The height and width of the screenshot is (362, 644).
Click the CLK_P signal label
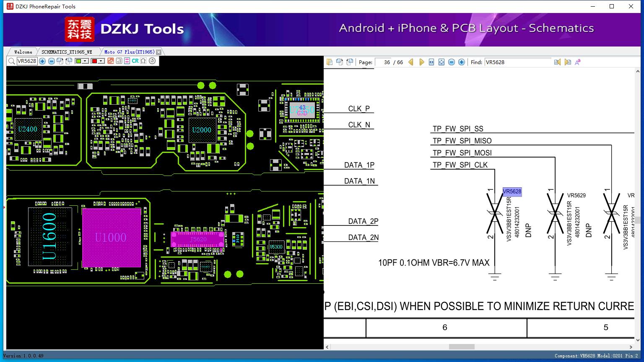coord(359,109)
